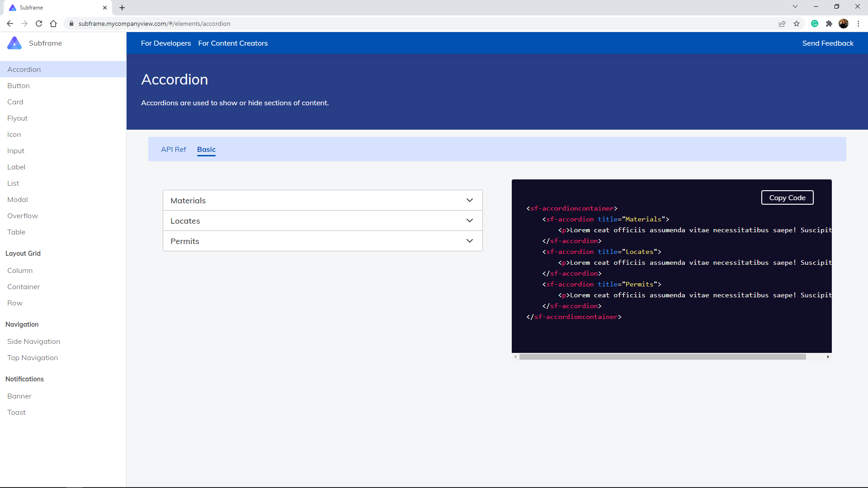The width and height of the screenshot is (868, 488).
Task: Click the sf-accordioncontainer opening tag in code
Action: [572, 208]
